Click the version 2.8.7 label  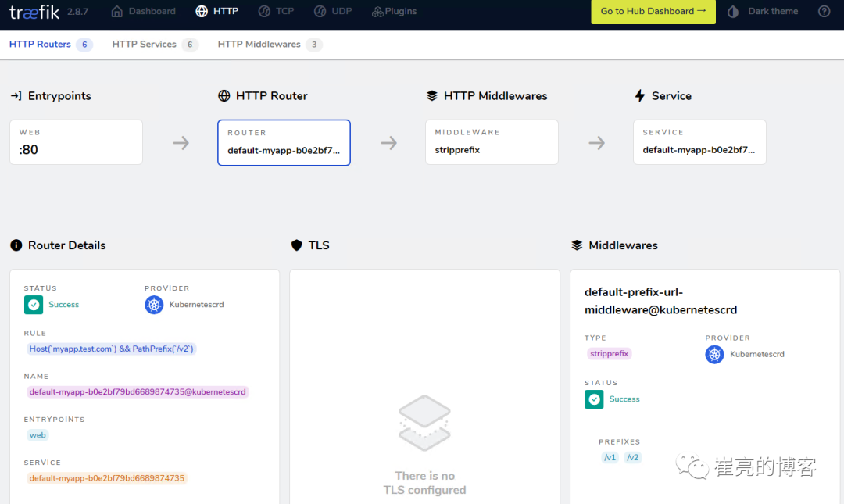coord(77,11)
